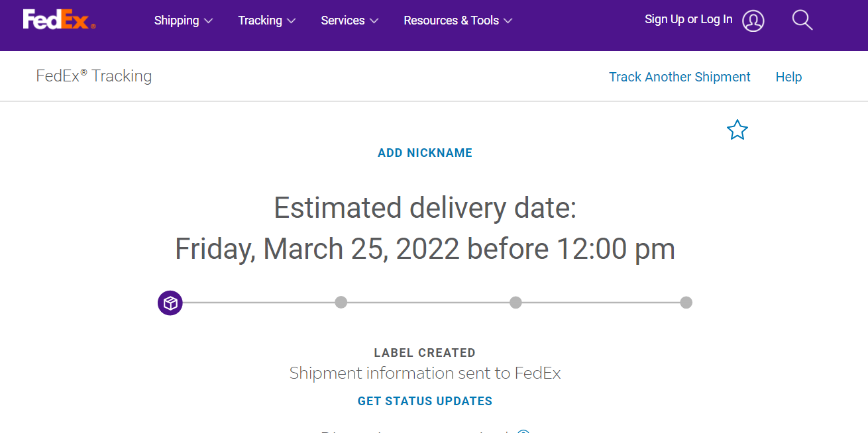This screenshot has height=433, width=868.
Task: Open the Tracking menu item
Action: point(266,21)
